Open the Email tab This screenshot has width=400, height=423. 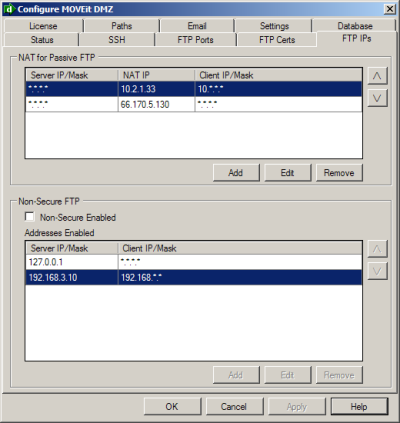[197, 26]
